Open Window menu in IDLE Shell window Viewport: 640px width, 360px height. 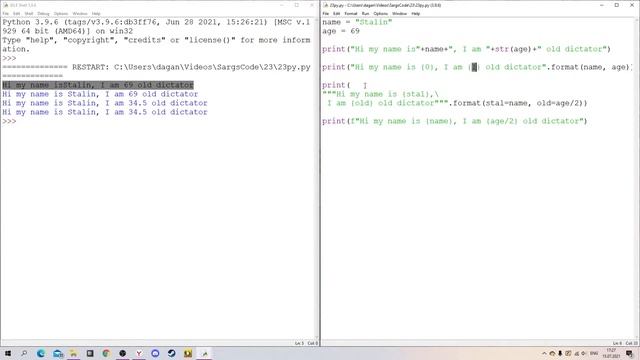pos(80,13)
